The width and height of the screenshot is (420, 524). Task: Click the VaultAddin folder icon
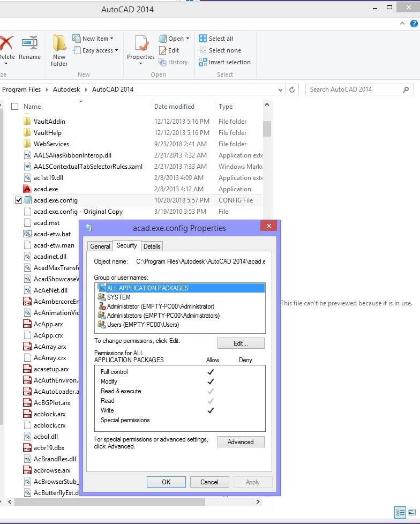pyautogui.click(x=27, y=121)
